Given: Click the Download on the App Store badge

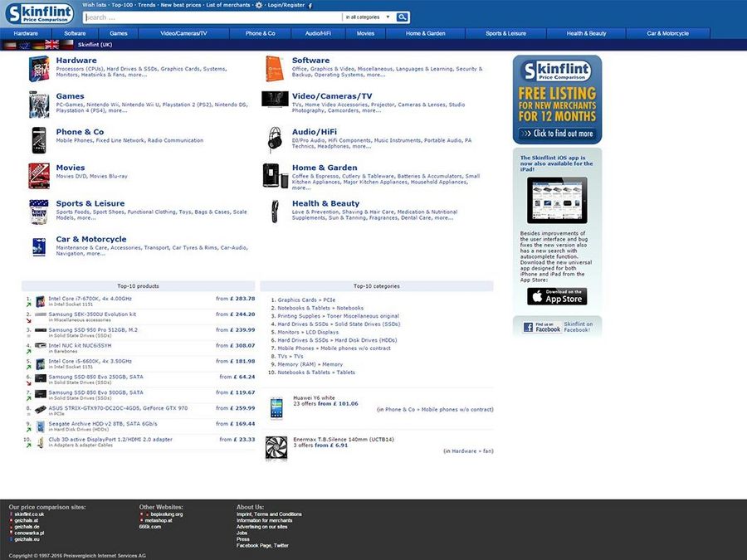Looking at the screenshot, I should pyautogui.click(x=557, y=296).
